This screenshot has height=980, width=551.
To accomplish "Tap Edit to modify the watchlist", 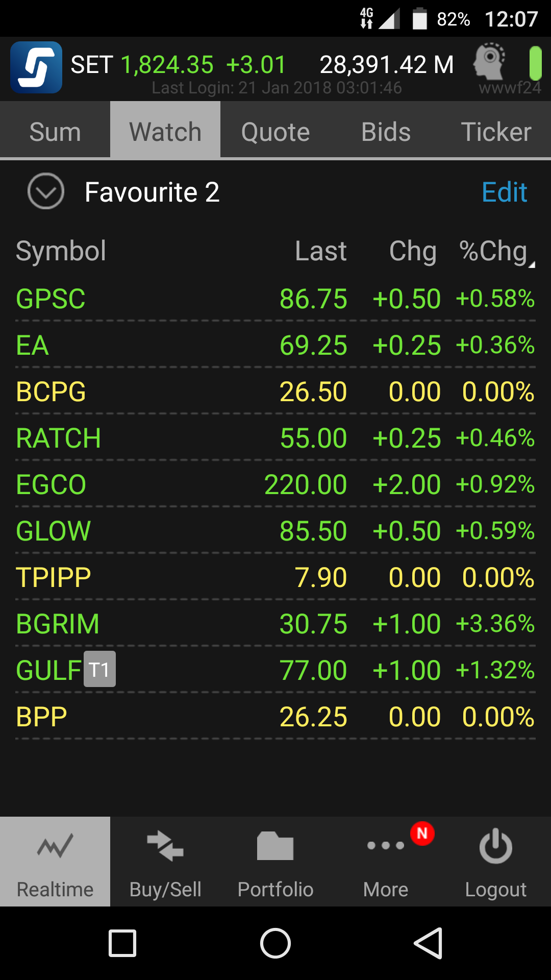I will pyautogui.click(x=504, y=192).
